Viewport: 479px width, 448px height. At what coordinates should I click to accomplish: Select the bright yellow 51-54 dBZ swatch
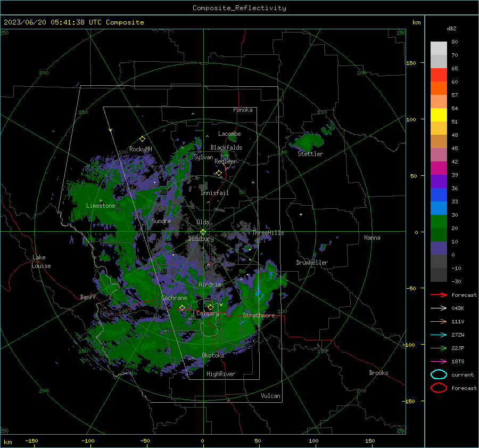439,115
